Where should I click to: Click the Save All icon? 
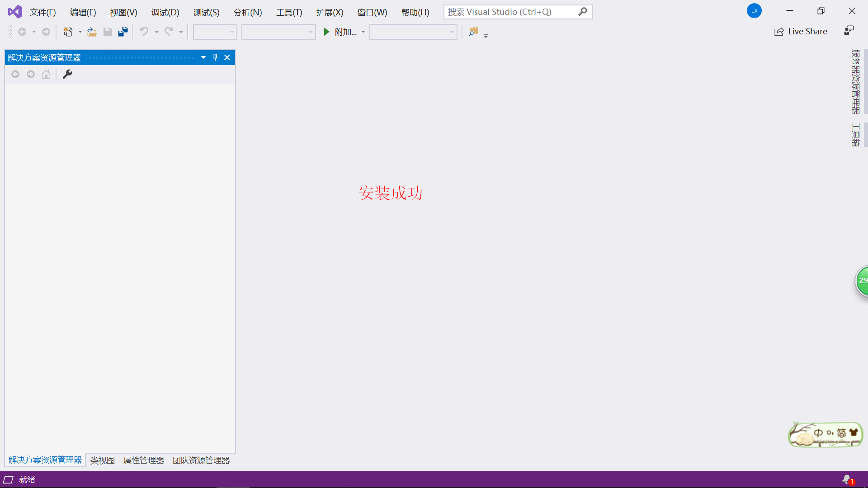click(123, 32)
